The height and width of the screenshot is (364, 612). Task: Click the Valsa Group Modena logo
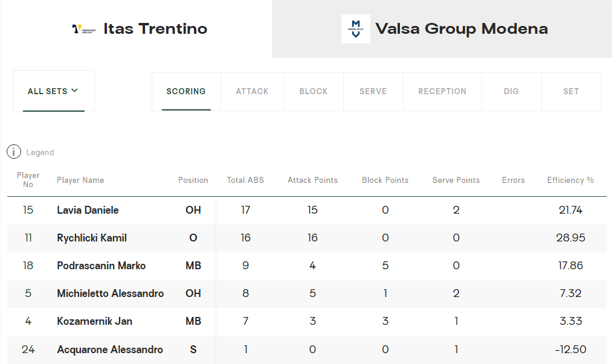[355, 29]
